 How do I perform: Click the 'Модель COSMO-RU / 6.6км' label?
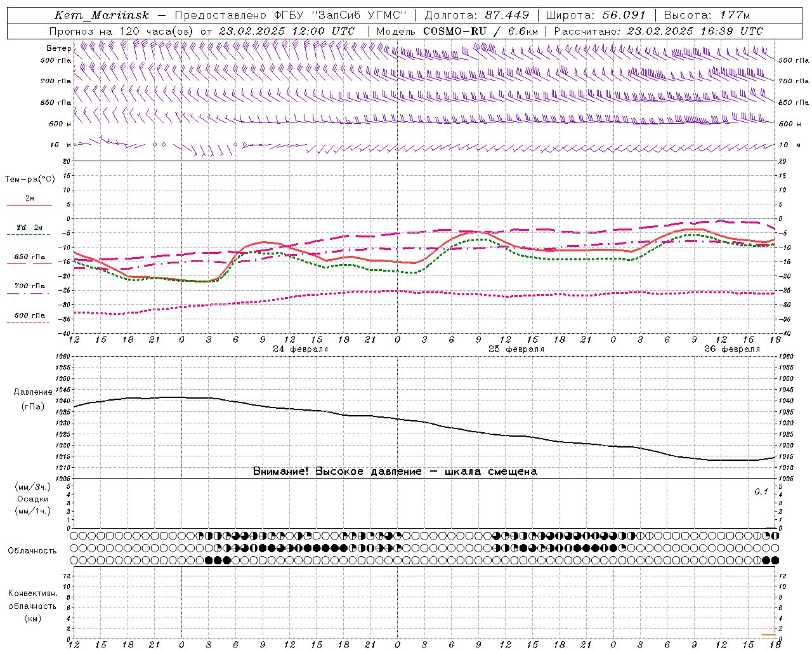click(x=457, y=31)
